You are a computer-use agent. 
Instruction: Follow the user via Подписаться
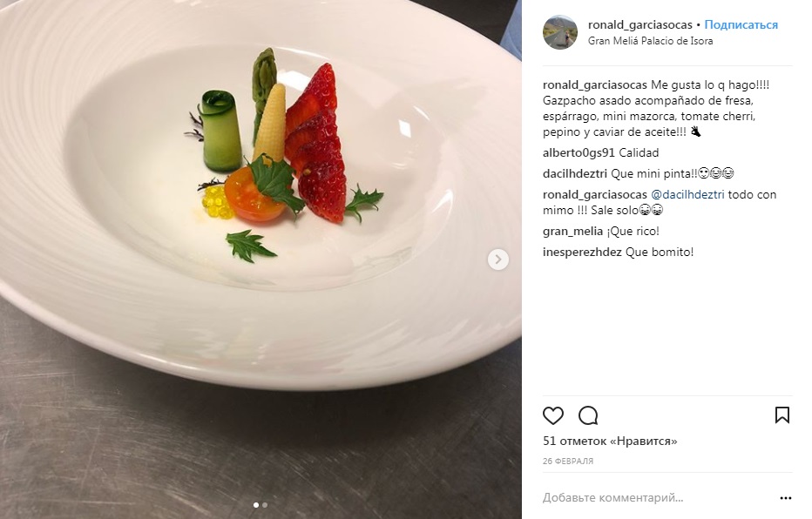[x=741, y=25]
